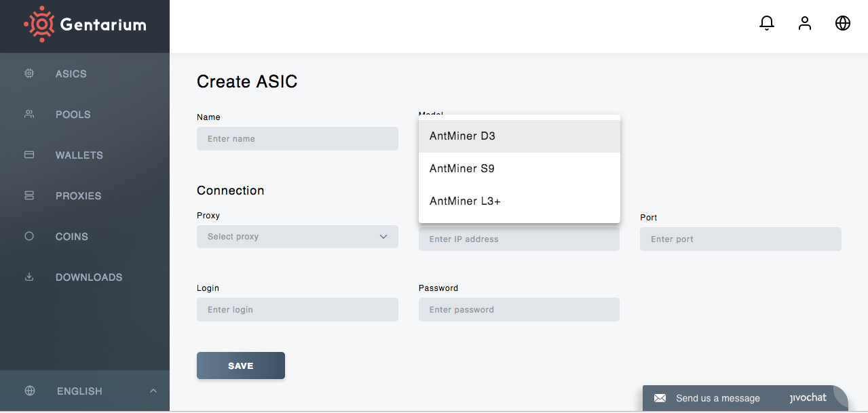Click into the Enter password field

(x=519, y=310)
